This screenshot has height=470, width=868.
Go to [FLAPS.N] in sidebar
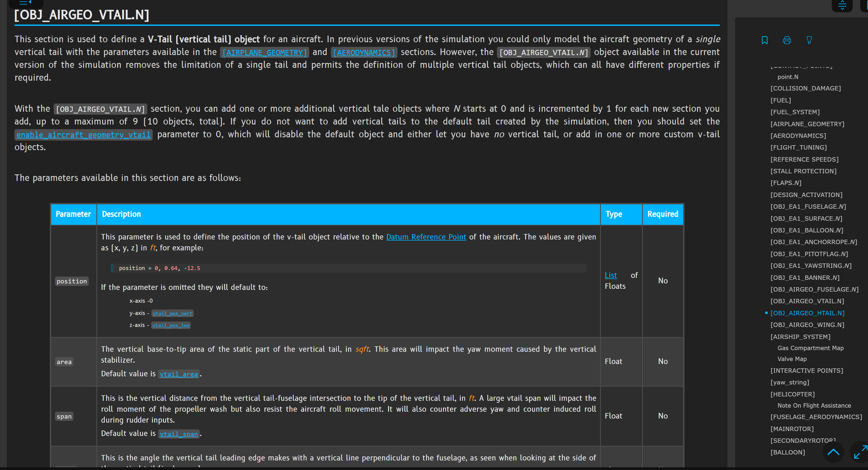(x=786, y=183)
